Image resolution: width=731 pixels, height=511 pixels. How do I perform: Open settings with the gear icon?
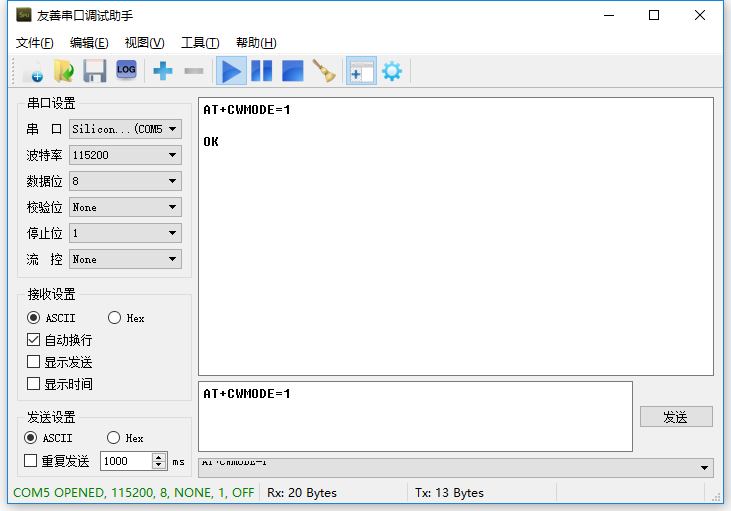tap(392, 71)
